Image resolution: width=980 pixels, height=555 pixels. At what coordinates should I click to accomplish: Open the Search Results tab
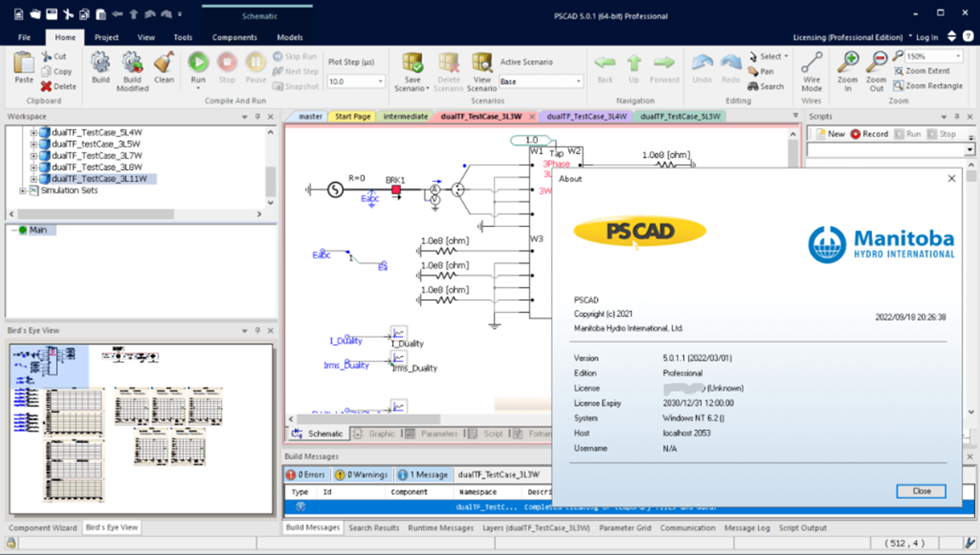click(373, 528)
